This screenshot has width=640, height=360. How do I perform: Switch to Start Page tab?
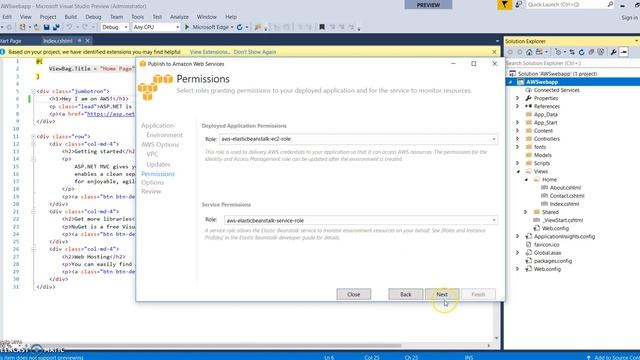11,41
